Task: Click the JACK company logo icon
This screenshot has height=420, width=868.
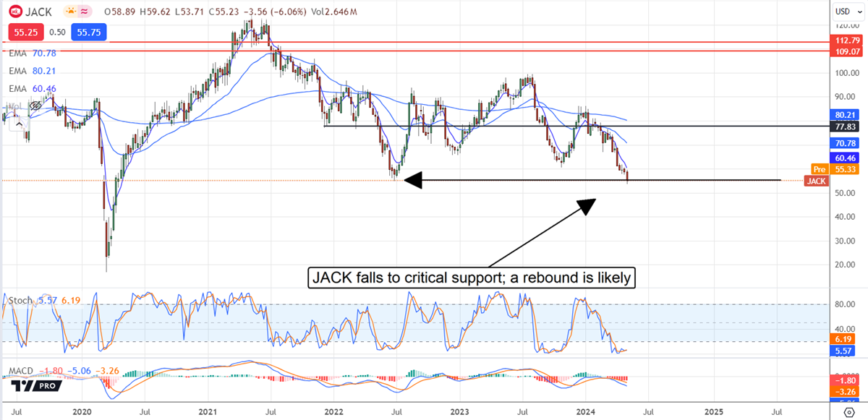Action: (x=15, y=12)
